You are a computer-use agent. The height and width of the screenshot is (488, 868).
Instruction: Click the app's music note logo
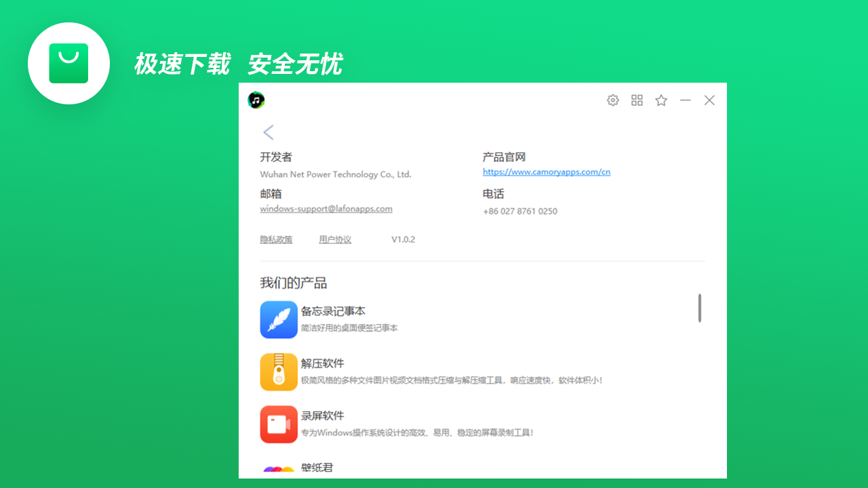(x=254, y=99)
